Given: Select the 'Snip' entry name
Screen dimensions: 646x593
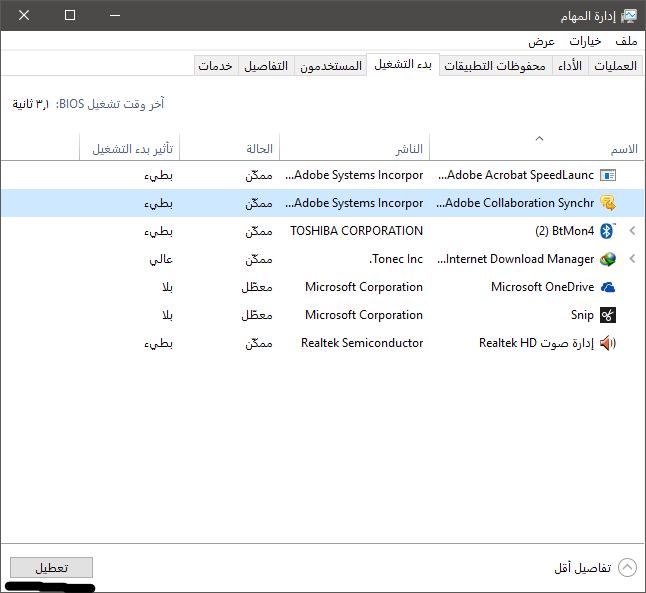Looking at the screenshot, I should click(x=582, y=315).
